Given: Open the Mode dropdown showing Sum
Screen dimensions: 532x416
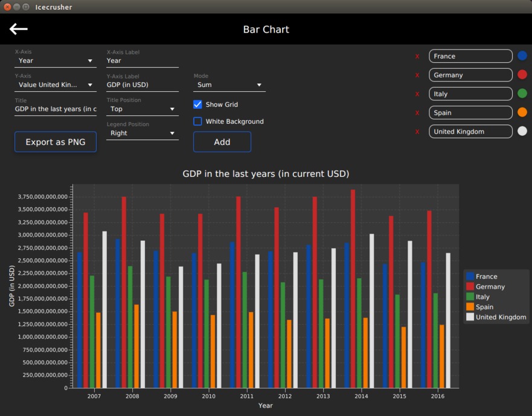Looking at the screenshot, I should click(229, 85).
